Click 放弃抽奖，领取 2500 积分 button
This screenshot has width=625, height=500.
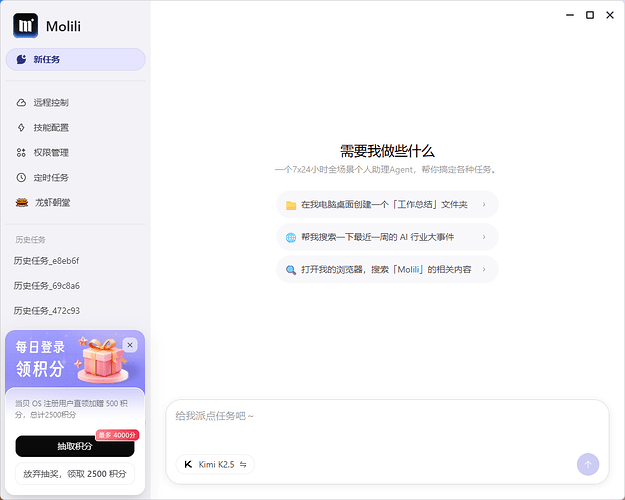[x=75, y=474]
